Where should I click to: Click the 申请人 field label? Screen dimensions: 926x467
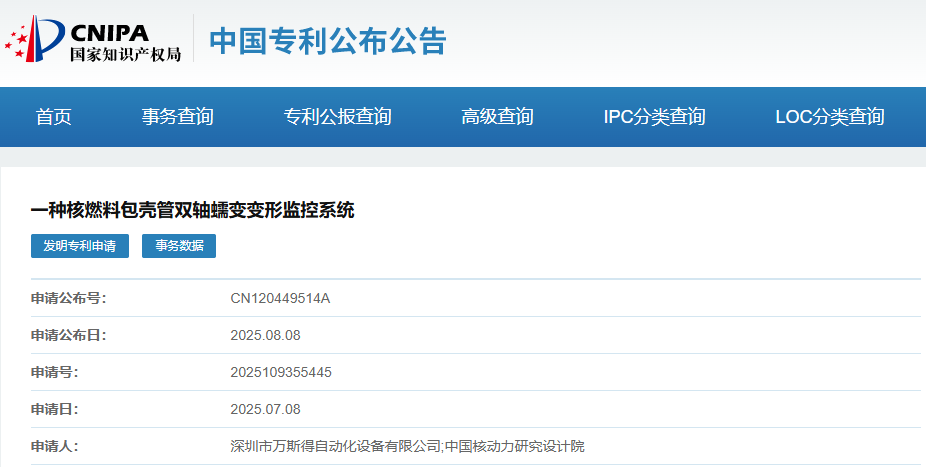click(54, 446)
